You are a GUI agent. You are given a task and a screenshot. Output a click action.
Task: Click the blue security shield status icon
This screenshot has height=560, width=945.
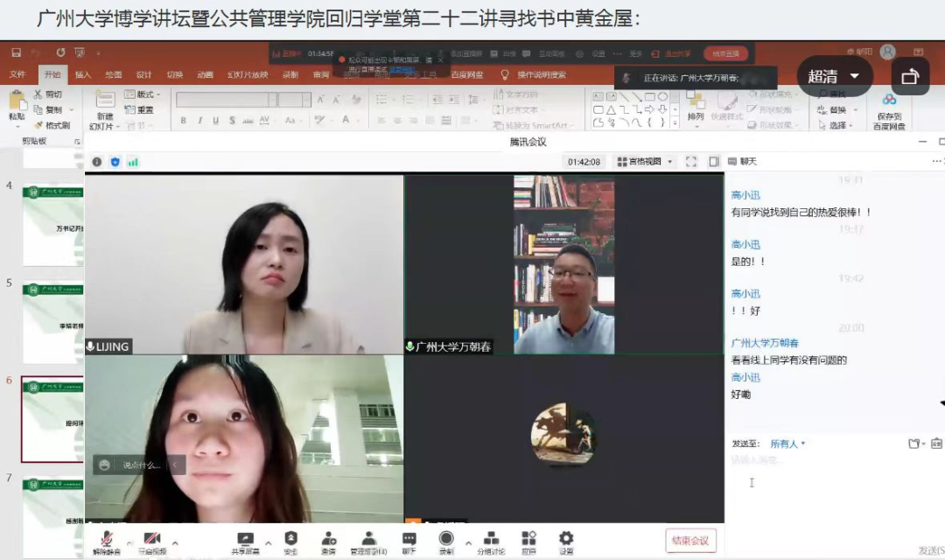point(115,162)
